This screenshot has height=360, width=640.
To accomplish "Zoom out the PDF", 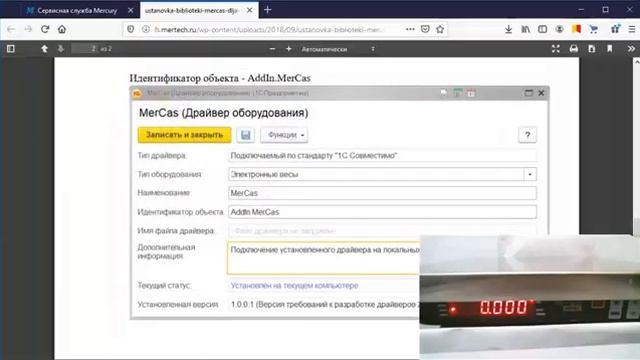I will tap(272, 49).
